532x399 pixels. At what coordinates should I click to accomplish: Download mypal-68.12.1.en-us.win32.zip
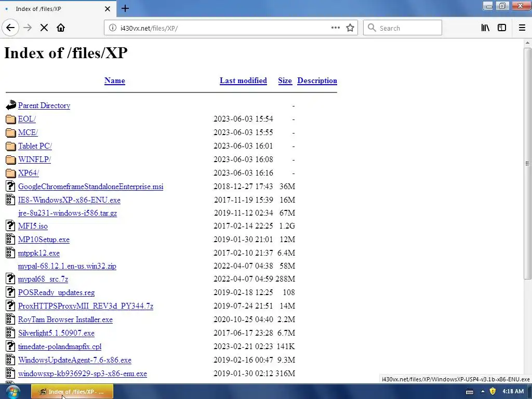[x=67, y=266]
